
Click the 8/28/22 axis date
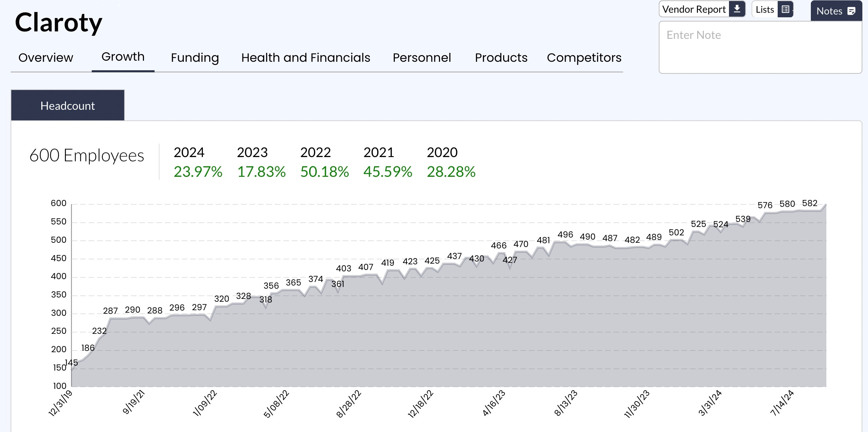(x=349, y=404)
